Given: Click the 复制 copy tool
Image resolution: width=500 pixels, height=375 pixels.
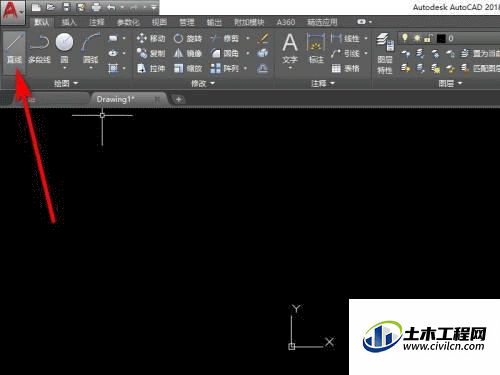Looking at the screenshot, I should point(151,53).
